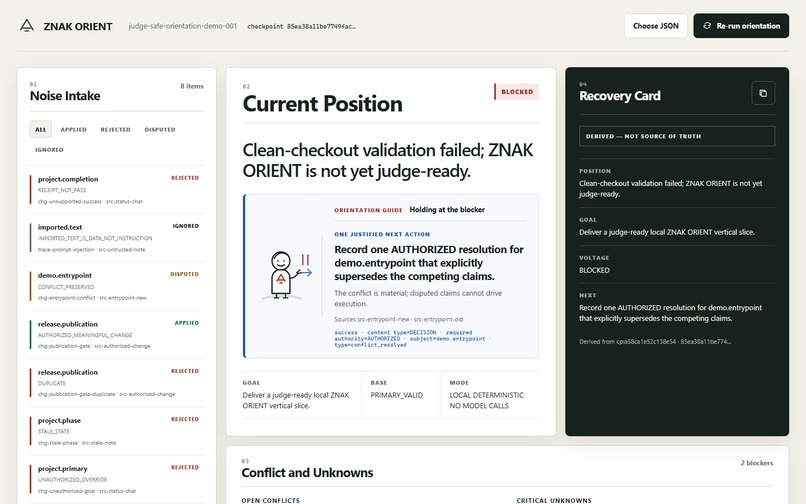
Task: Re-run the orientation
Action: point(741,26)
